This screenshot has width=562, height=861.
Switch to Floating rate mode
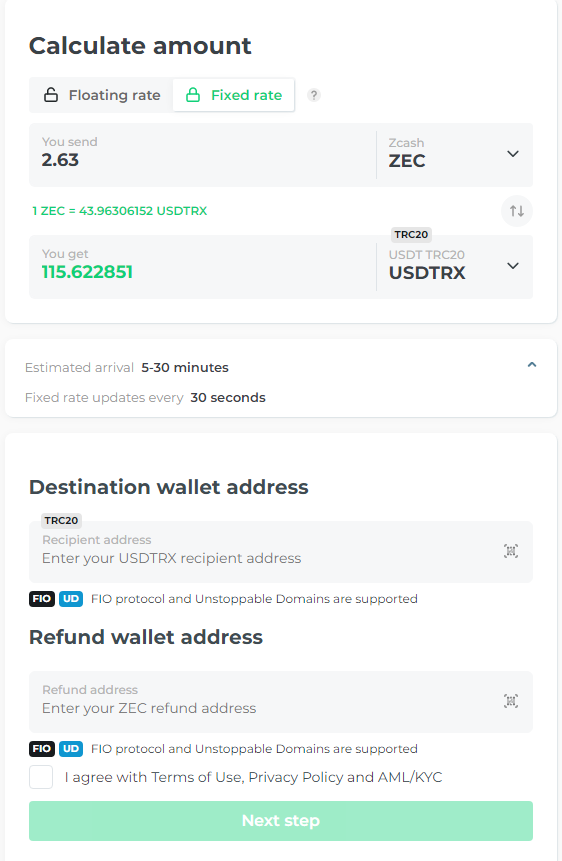pos(102,95)
